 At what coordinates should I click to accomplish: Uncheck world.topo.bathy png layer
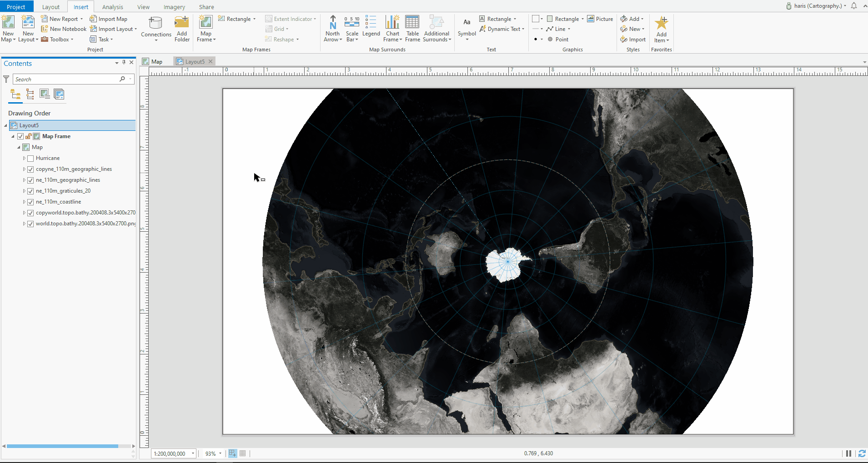(x=30, y=224)
